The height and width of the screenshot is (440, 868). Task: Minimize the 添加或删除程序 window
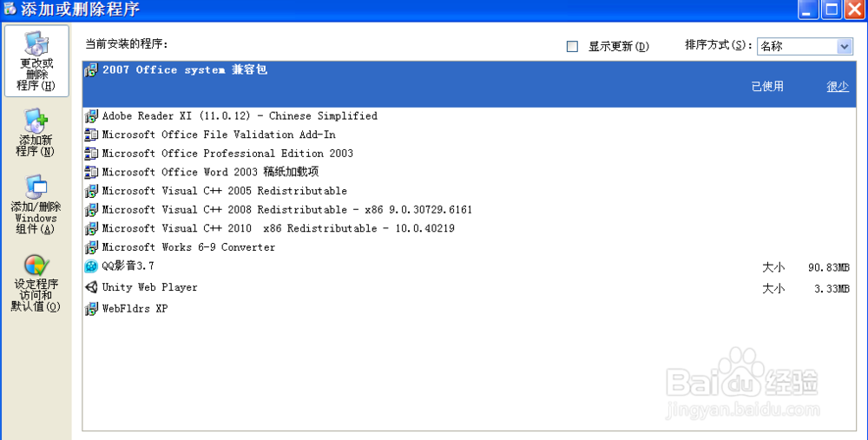[808, 10]
